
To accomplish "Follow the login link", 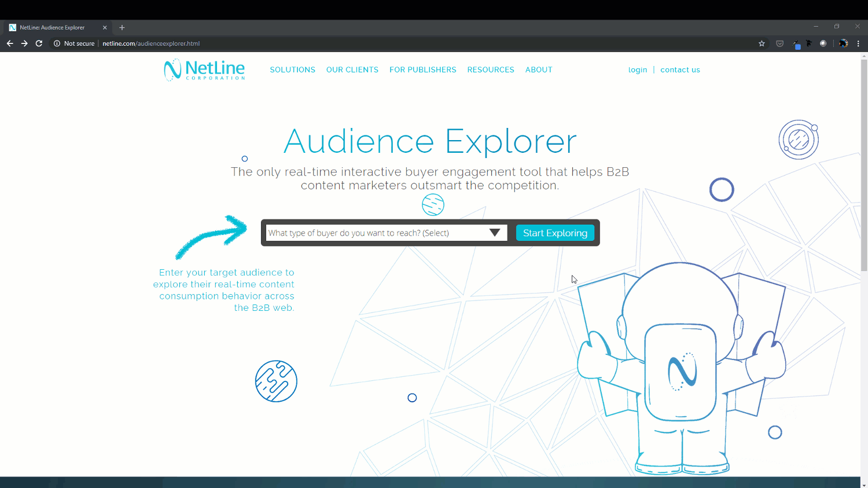I will click(x=638, y=70).
